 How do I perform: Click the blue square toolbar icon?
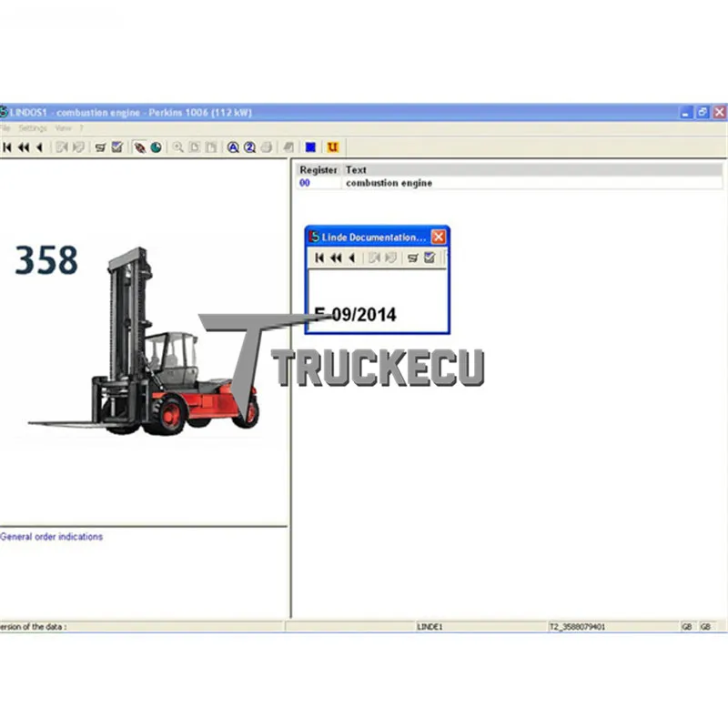click(x=310, y=147)
